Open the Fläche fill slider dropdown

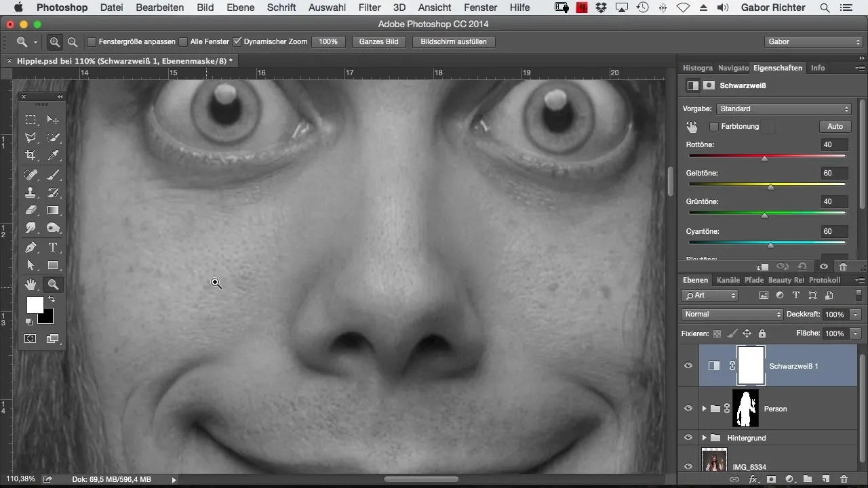[x=856, y=333]
